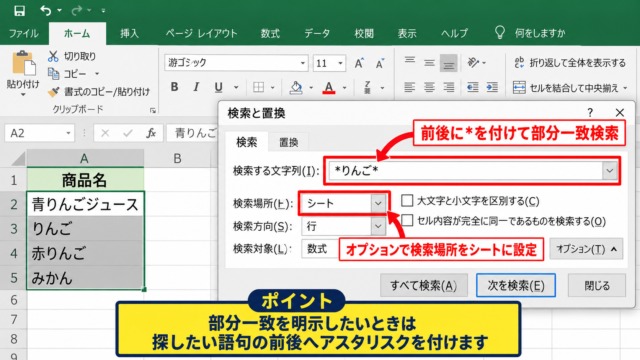
Task: Open the Undo history dropdown arrow
Action: coord(60,10)
